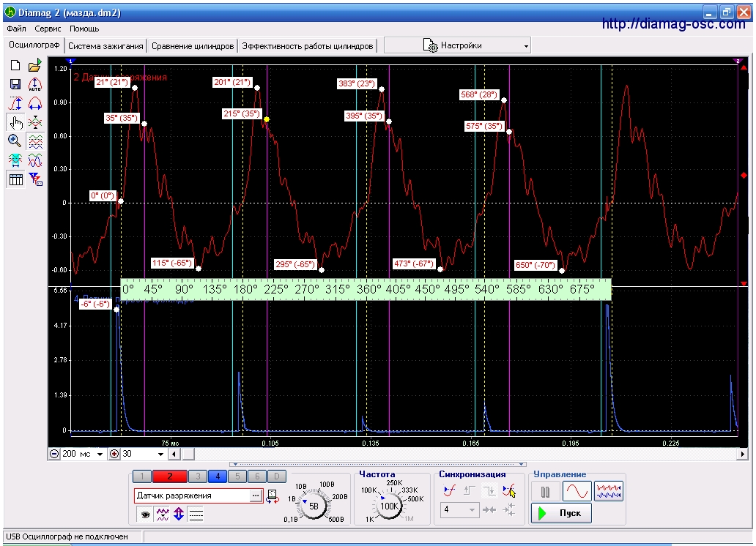Click the overlay channels compress icon
Viewport: 756px width, 546px height.
[x=35, y=122]
